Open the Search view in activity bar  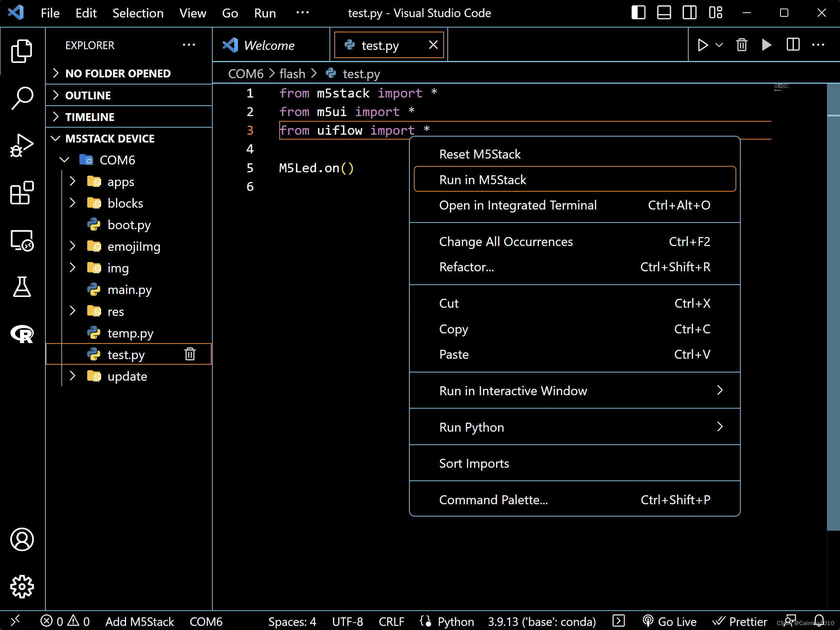[x=22, y=98]
